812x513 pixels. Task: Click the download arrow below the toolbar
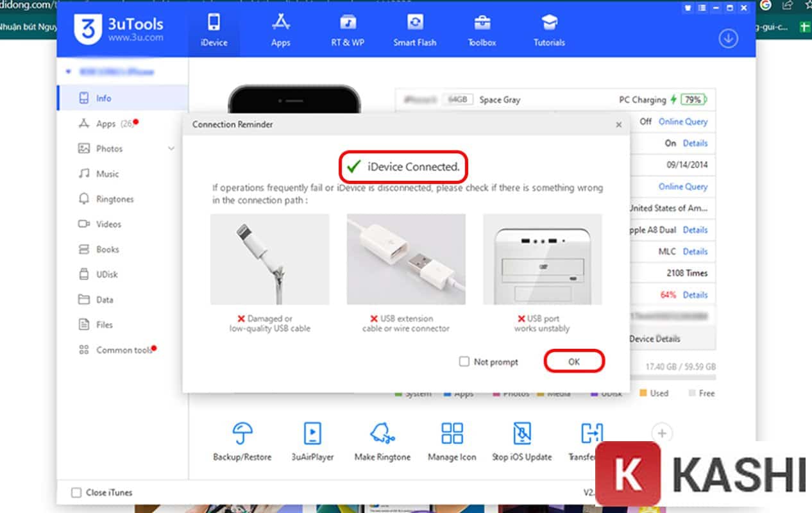727,38
